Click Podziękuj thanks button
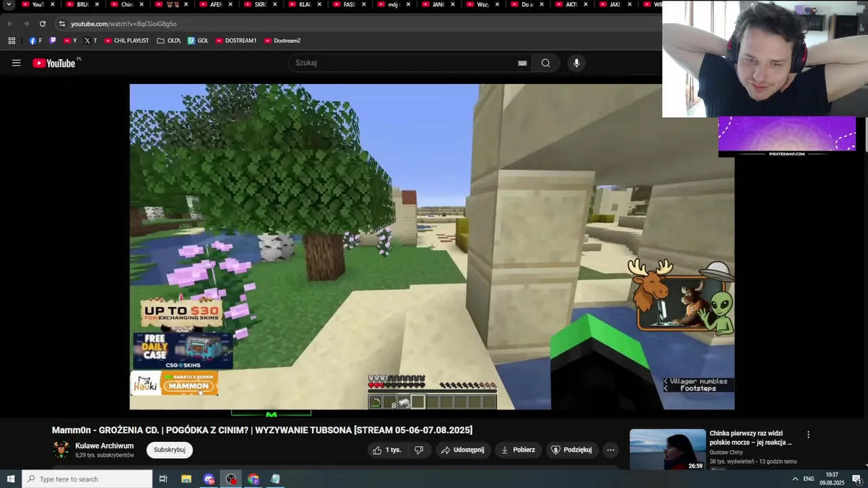The height and width of the screenshot is (488, 868). click(572, 450)
